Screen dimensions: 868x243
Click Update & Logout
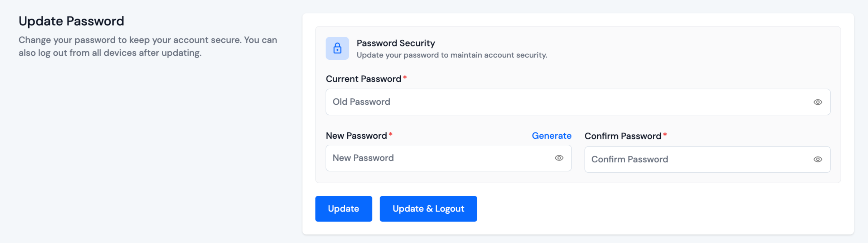[428, 209]
